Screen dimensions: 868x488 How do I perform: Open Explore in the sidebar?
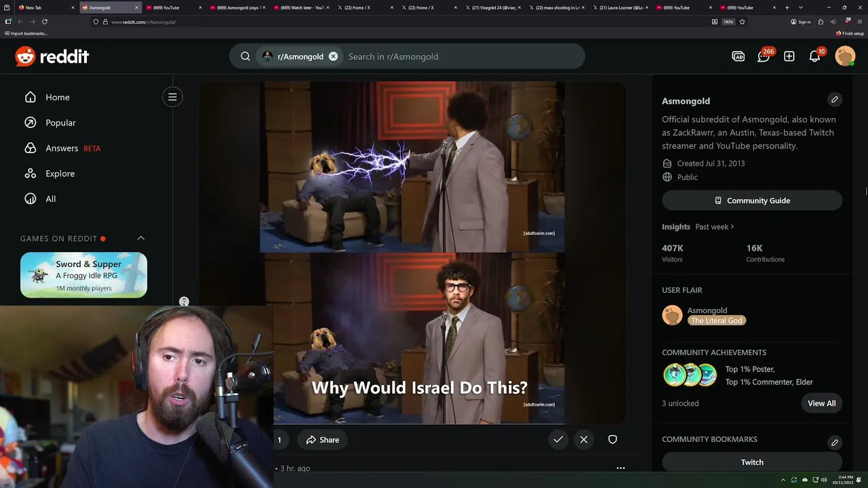pos(60,174)
